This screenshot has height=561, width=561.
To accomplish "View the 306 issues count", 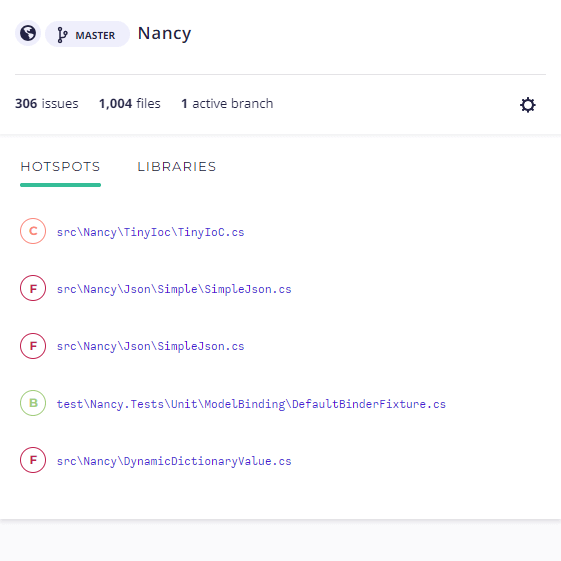I will (47, 103).
